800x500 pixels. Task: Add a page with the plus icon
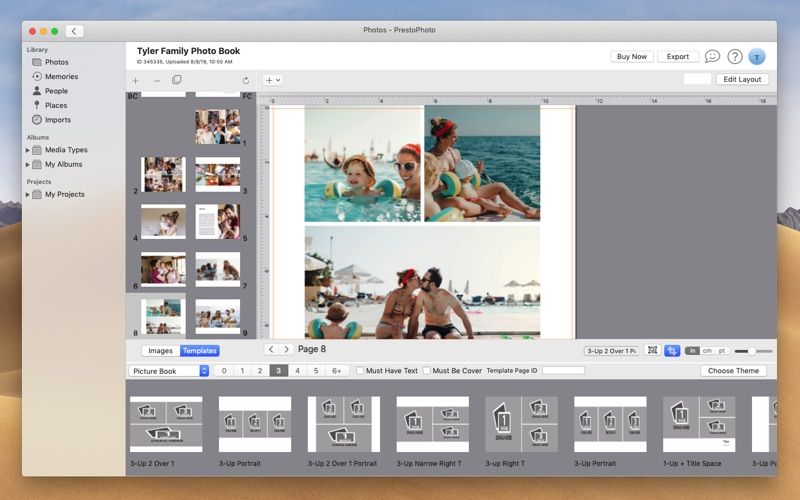pyautogui.click(x=136, y=81)
